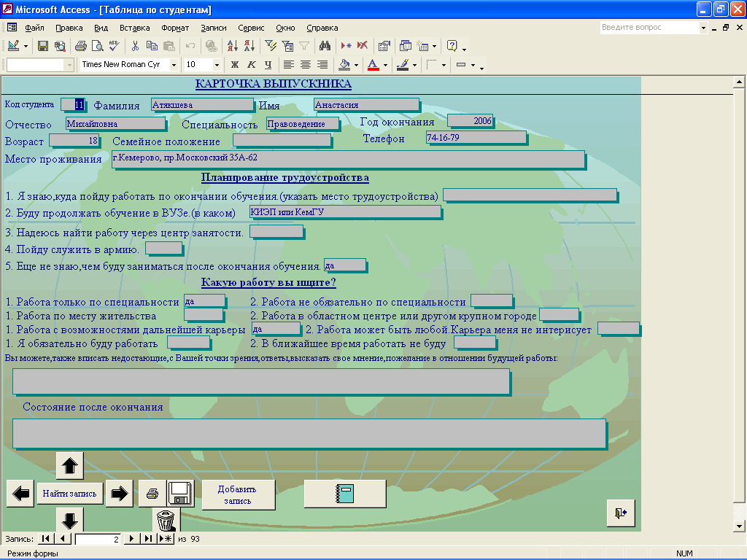Click the Print icon in toolbar

tap(81, 46)
